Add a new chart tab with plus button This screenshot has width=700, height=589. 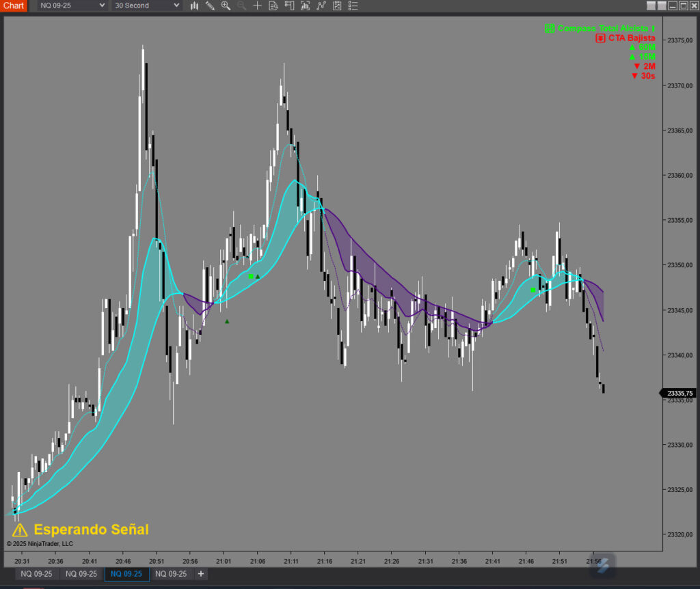pos(200,574)
